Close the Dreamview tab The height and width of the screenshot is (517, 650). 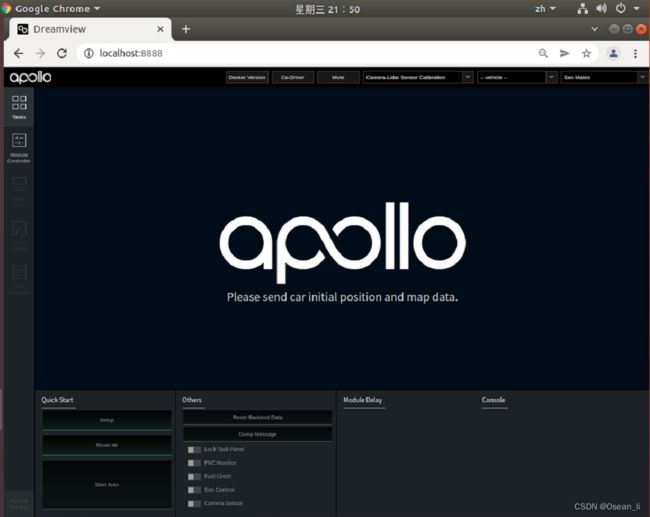tap(160, 29)
